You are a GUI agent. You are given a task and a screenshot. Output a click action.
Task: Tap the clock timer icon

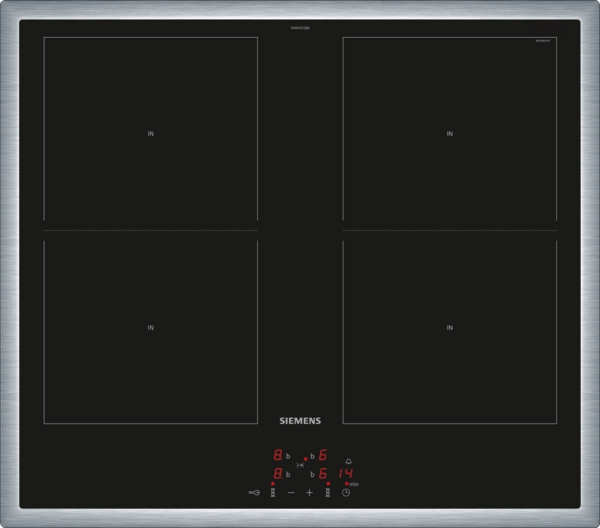pos(346,492)
